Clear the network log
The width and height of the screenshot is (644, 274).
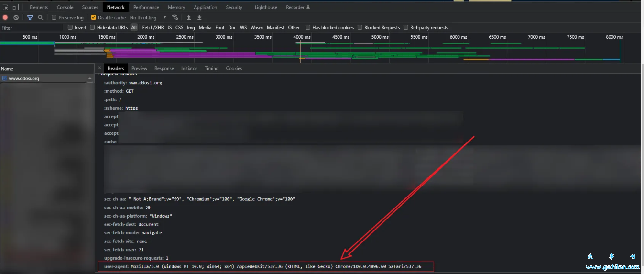tap(16, 18)
